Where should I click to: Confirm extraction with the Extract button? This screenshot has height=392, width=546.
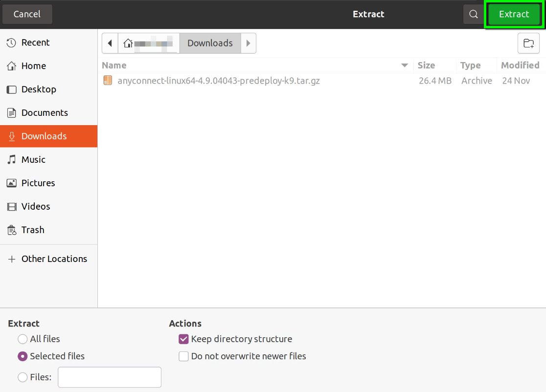[514, 14]
